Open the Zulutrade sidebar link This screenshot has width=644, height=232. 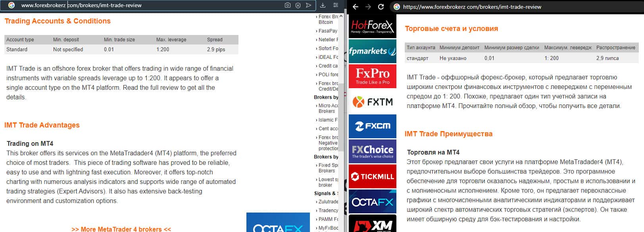(x=328, y=201)
